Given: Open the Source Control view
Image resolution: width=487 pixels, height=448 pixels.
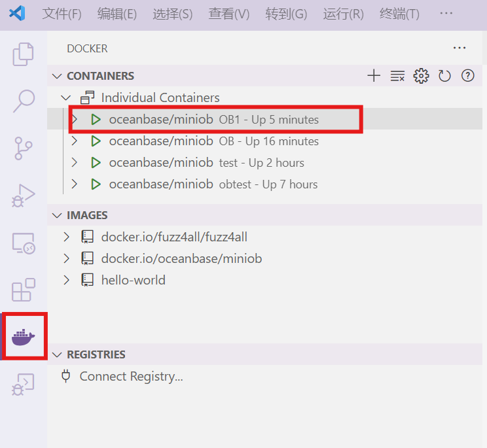Looking at the screenshot, I should (24, 148).
